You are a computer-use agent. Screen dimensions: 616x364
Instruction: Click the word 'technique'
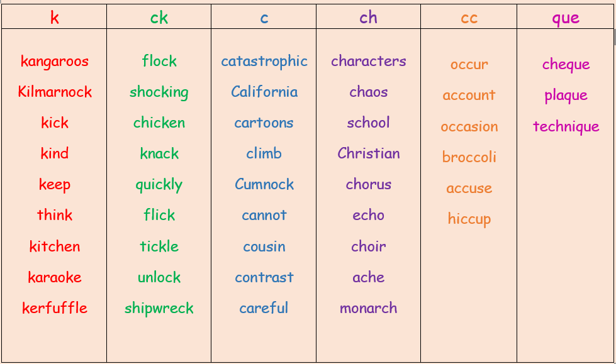[566, 127]
